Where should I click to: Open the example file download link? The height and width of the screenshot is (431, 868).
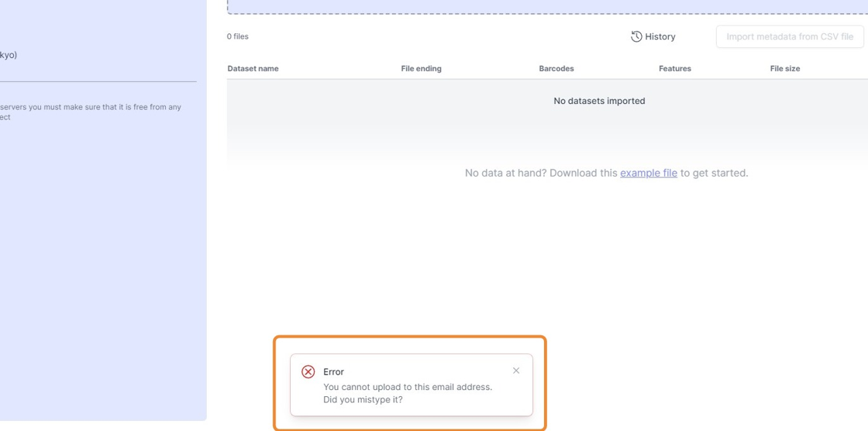point(649,173)
